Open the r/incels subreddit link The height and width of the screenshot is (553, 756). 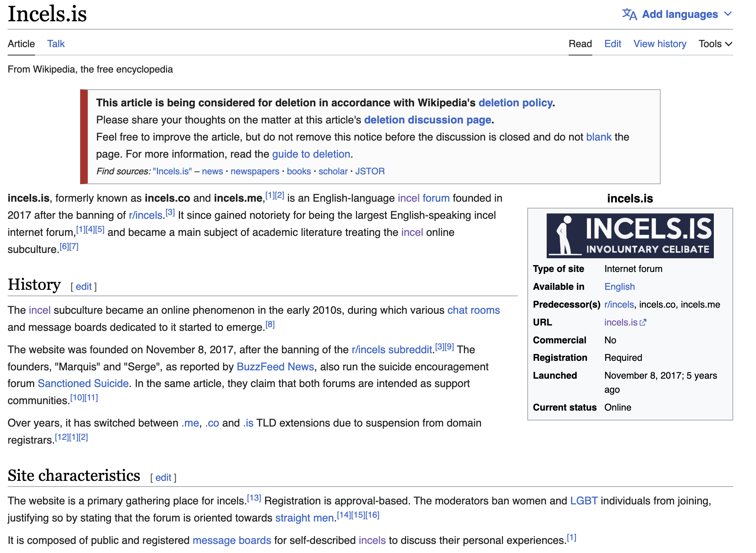click(x=392, y=349)
